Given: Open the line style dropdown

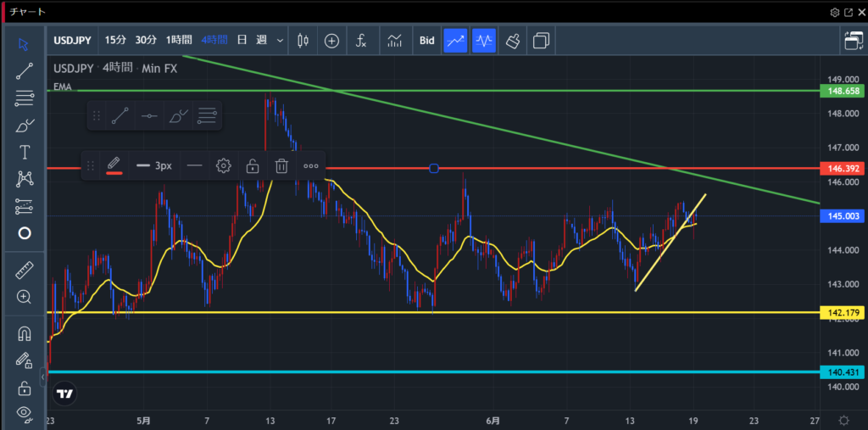Looking at the screenshot, I should [194, 165].
